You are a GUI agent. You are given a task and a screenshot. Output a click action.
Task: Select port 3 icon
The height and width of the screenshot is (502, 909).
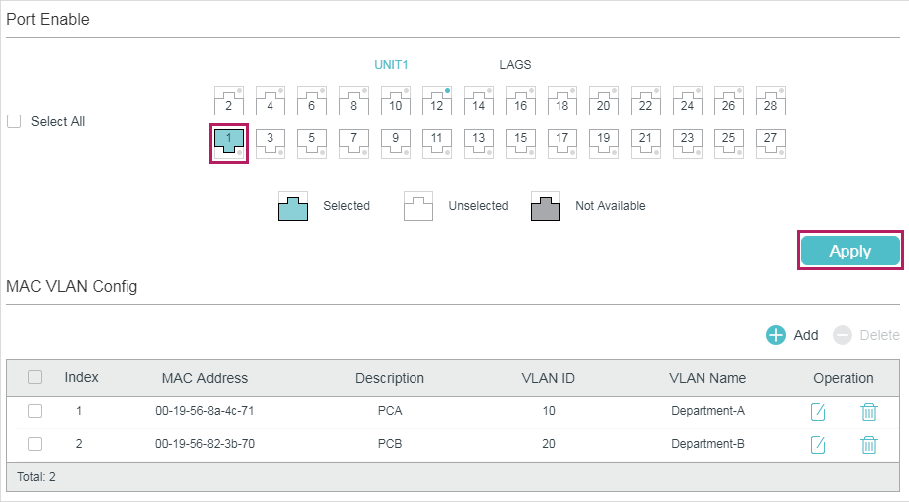click(x=270, y=143)
